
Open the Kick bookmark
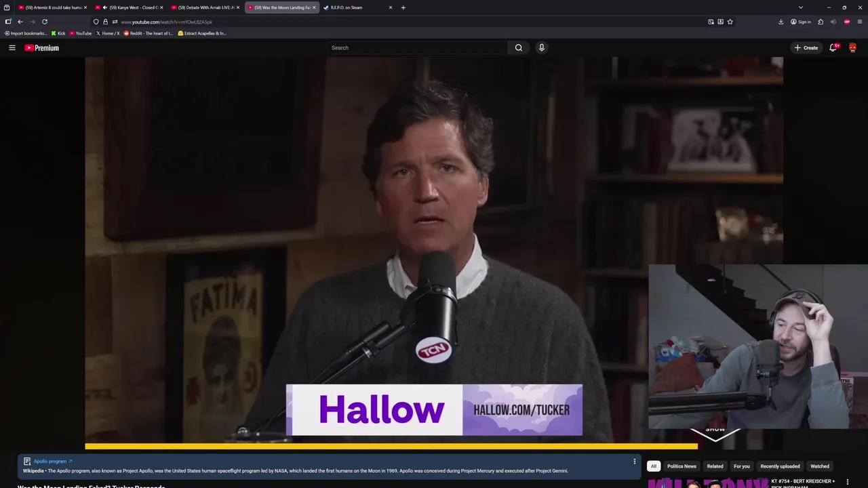coord(58,33)
